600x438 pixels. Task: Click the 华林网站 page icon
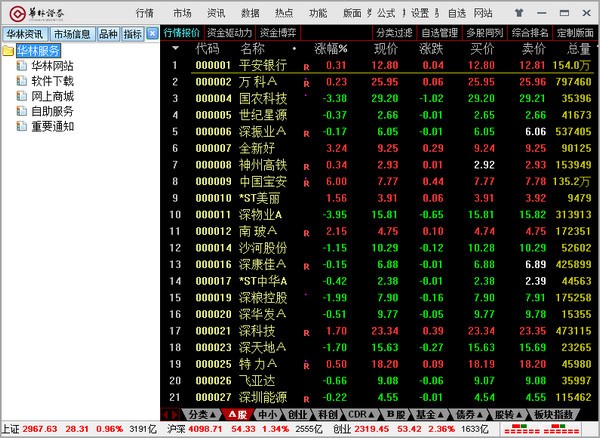[22, 65]
